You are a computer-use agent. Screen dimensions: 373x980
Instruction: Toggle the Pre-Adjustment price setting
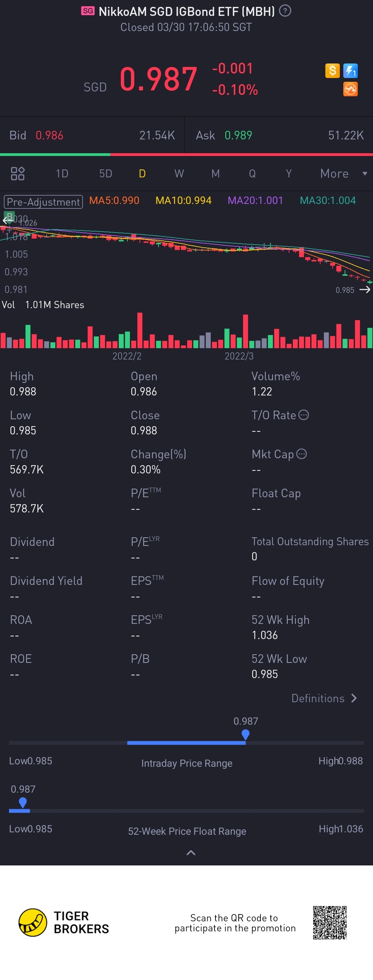tap(43, 202)
